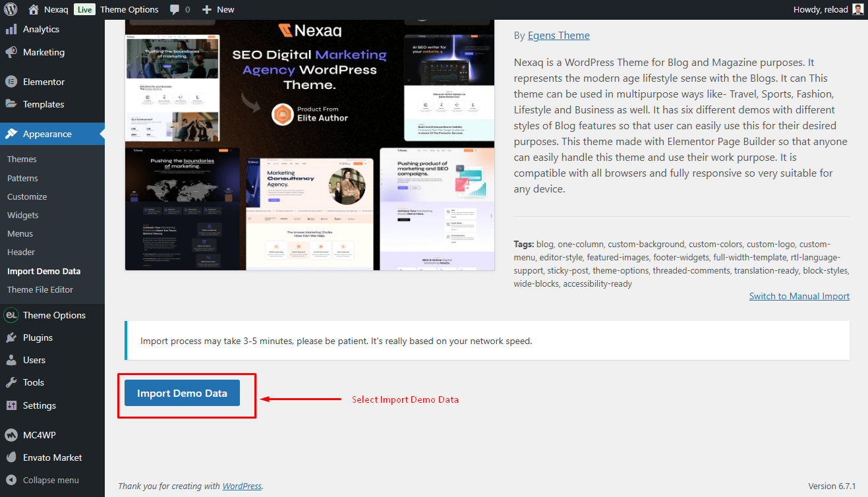Open Header submenu item
The width and height of the screenshot is (868, 497).
pos(21,252)
